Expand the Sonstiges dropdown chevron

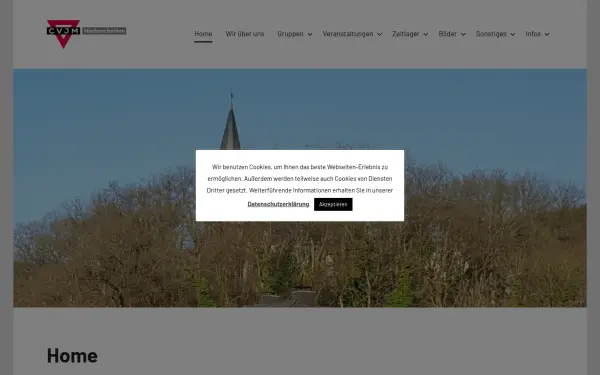point(513,34)
